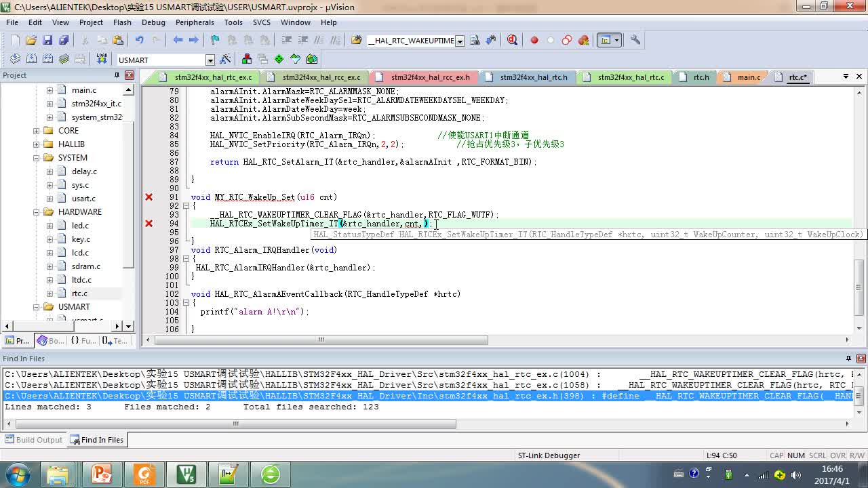Select rtc.c in the project tree
This screenshot has width=868, height=488.
[x=79, y=293]
